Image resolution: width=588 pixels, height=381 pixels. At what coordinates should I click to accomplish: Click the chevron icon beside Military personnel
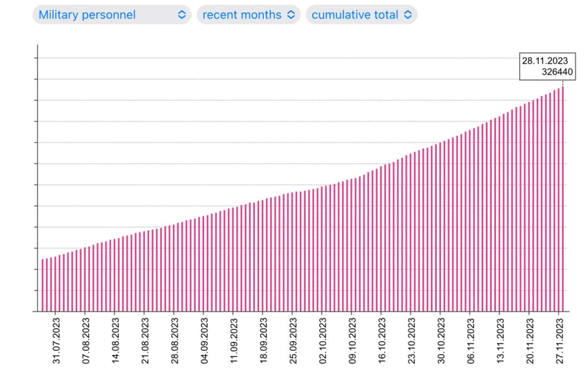point(182,15)
